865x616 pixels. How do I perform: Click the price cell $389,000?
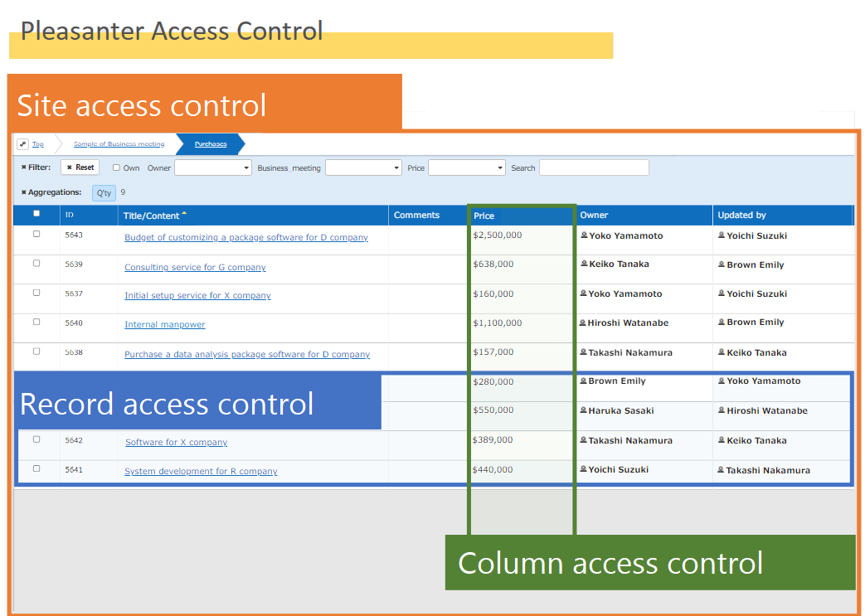(x=493, y=440)
